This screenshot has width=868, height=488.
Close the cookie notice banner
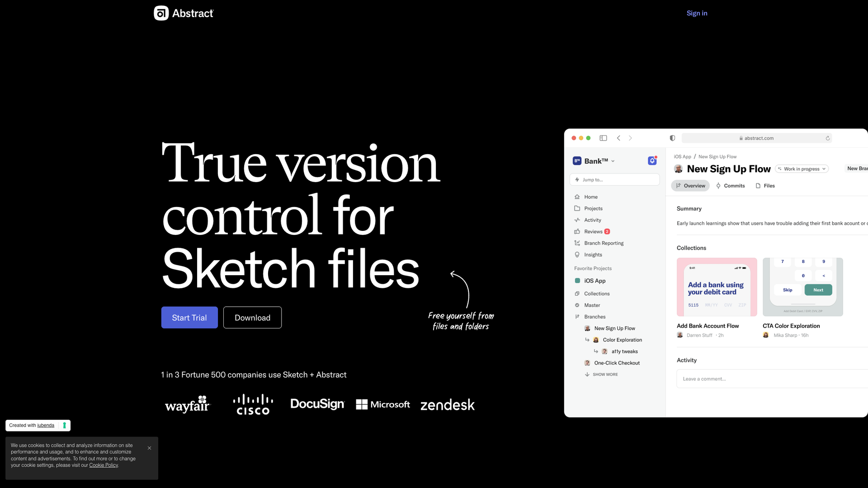pos(149,448)
